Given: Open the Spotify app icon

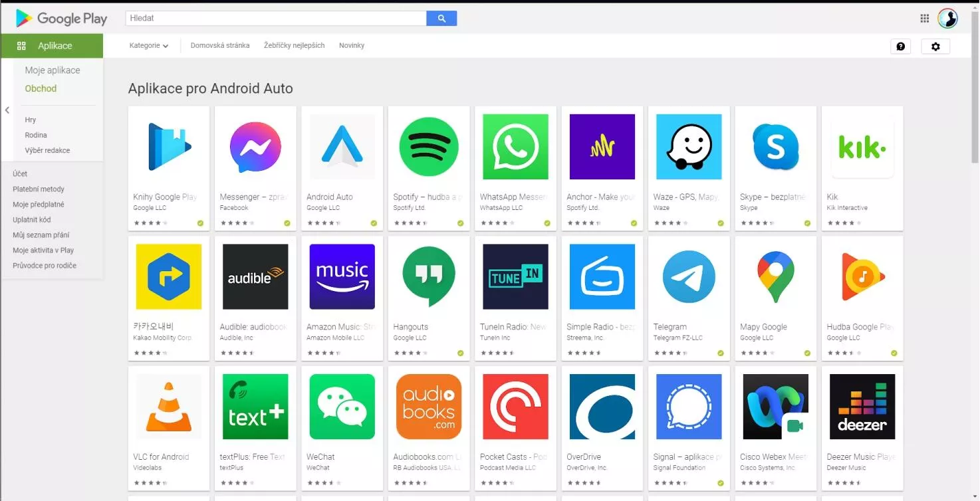Looking at the screenshot, I should 429,147.
